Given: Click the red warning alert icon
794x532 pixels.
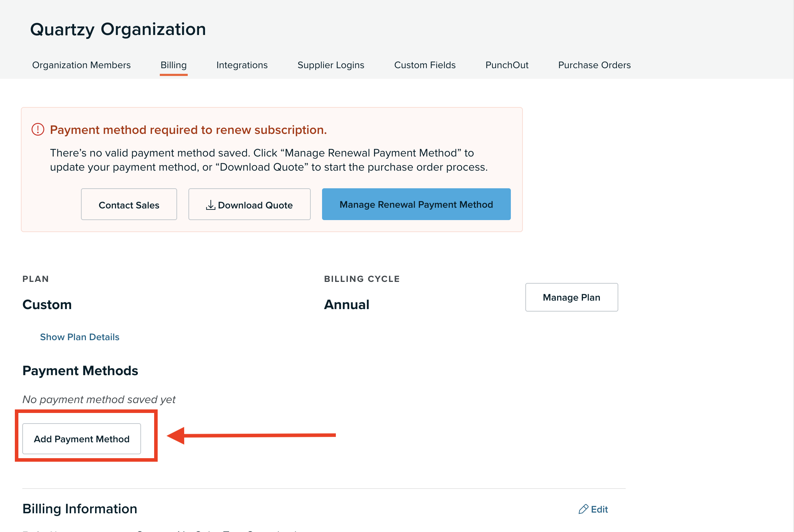Looking at the screenshot, I should tap(38, 130).
